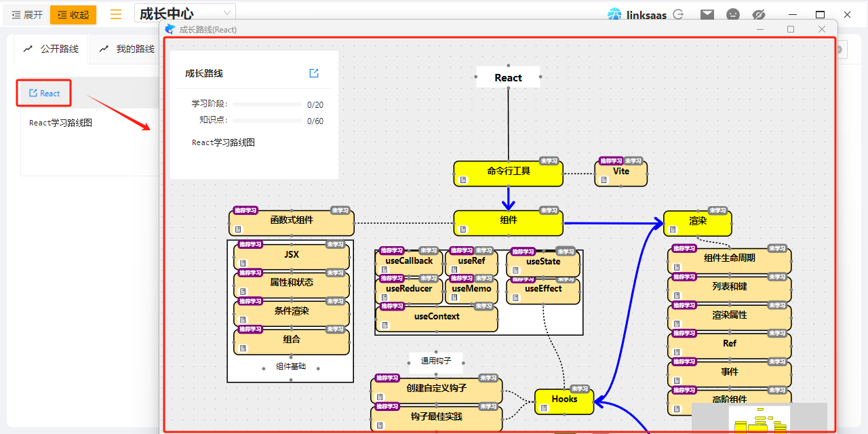Image resolution: width=868 pixels, height=434 pixels.
Task: Click the 组件基础 group label
Action: [291, 366]
